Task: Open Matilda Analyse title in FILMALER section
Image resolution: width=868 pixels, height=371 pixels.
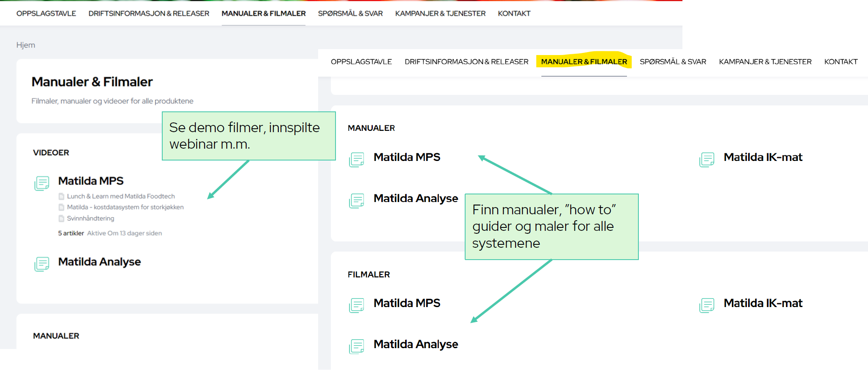Action: click(x=416, y=344)
